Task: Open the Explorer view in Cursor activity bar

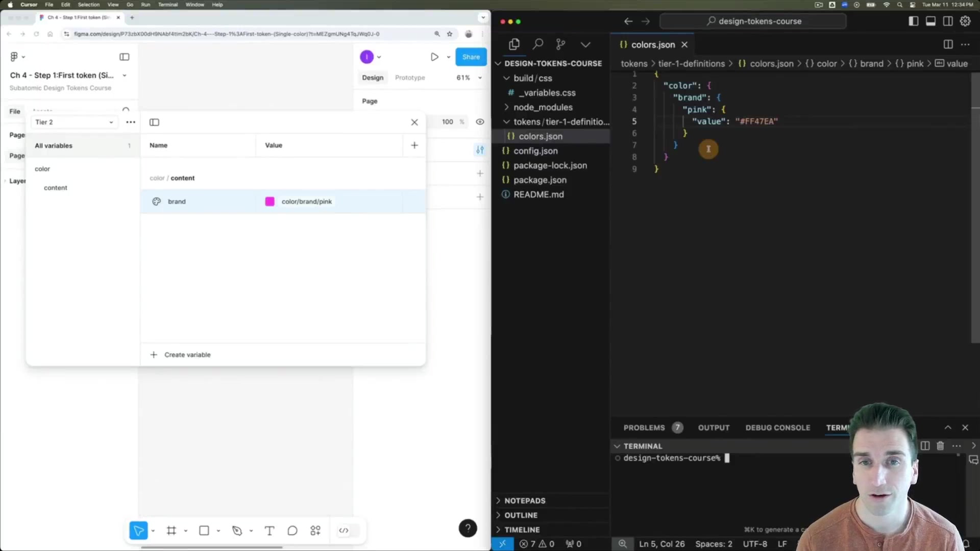Action: (x=514, y=44)
